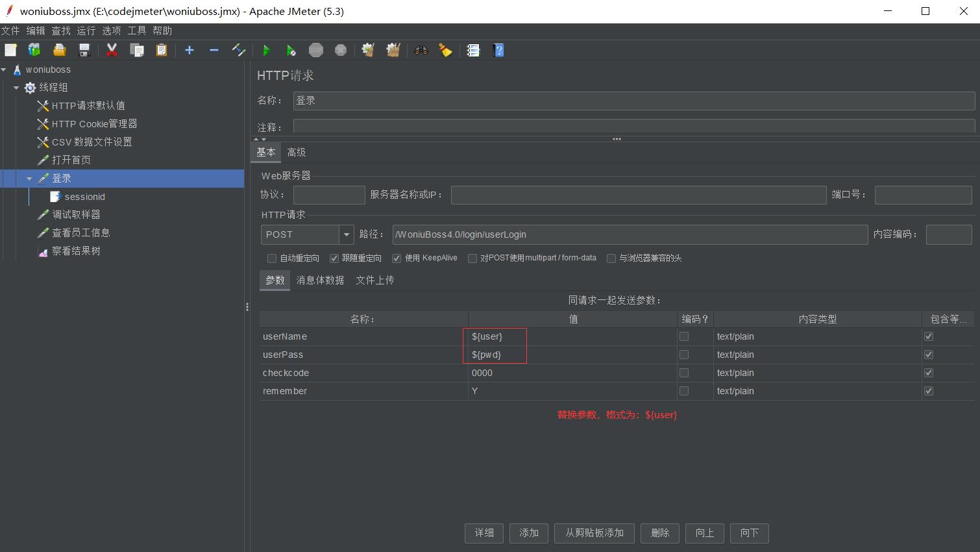The image size is (980, 552).
Task: Click the 删除 button
Action: pos(660,533)
